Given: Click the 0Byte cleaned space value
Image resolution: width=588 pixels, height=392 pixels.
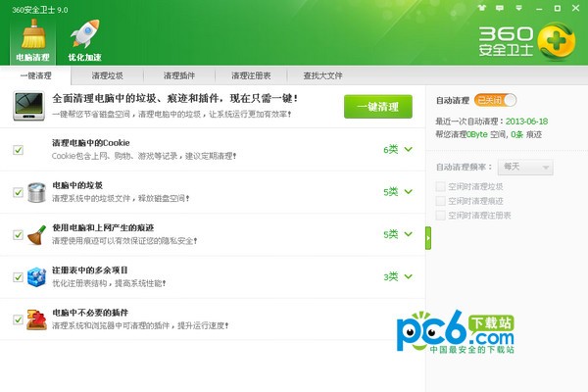Looking at the screenshot, I should click(477, 134).
